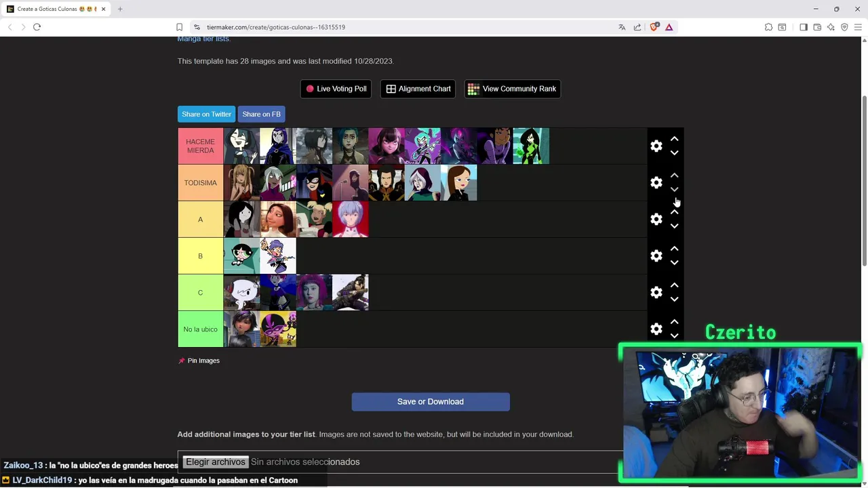868x488 pixels.
Task: Move tier C row down with arrow
Action: [674, 300]
